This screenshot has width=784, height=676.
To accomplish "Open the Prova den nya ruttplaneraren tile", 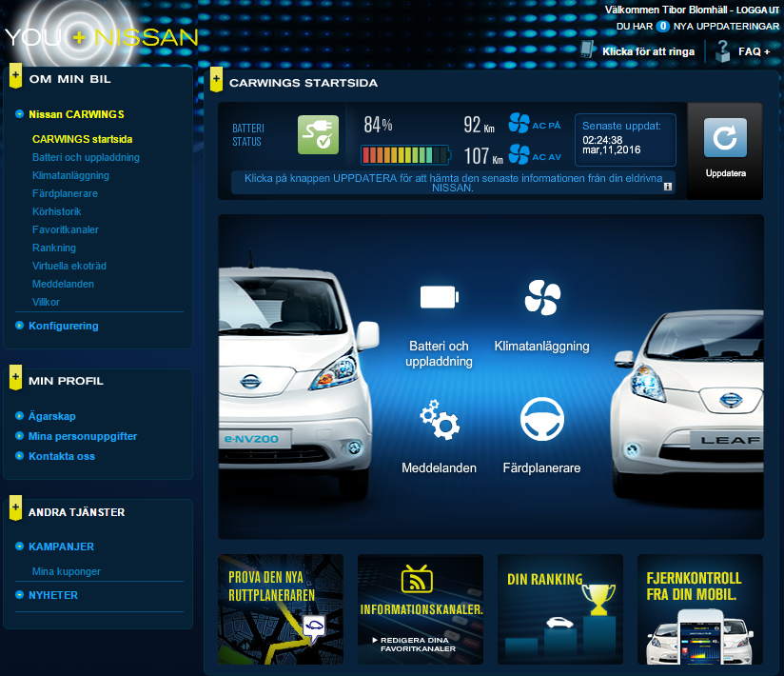I will coord(281,609).
